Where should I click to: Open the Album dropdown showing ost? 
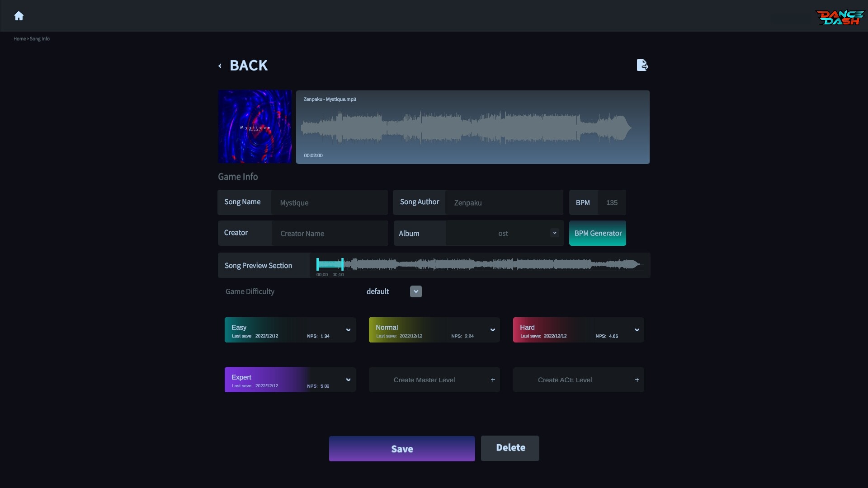tap(554, 233)
